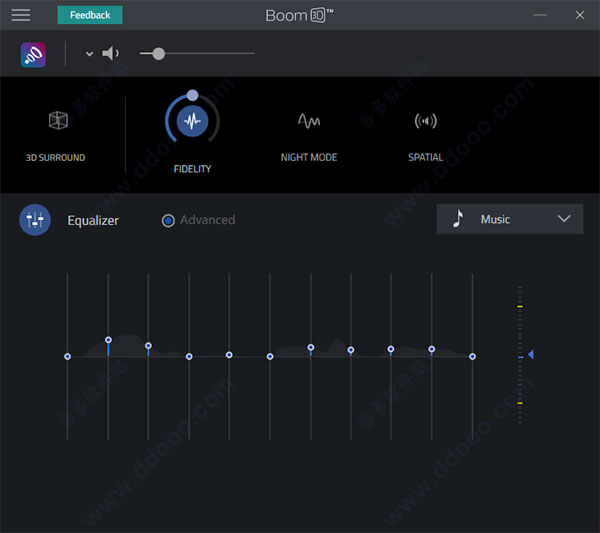Click the 3D SURROUND label
The height and width of the screenshot is (533, 600).
pyautogui.click(x=55, y=157)
